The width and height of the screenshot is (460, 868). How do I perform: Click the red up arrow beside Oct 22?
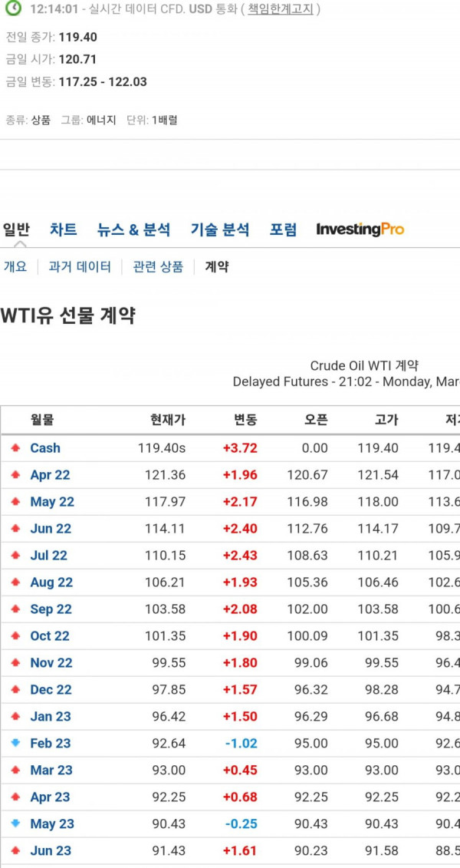pyautogui.click(x=15, y=635)
